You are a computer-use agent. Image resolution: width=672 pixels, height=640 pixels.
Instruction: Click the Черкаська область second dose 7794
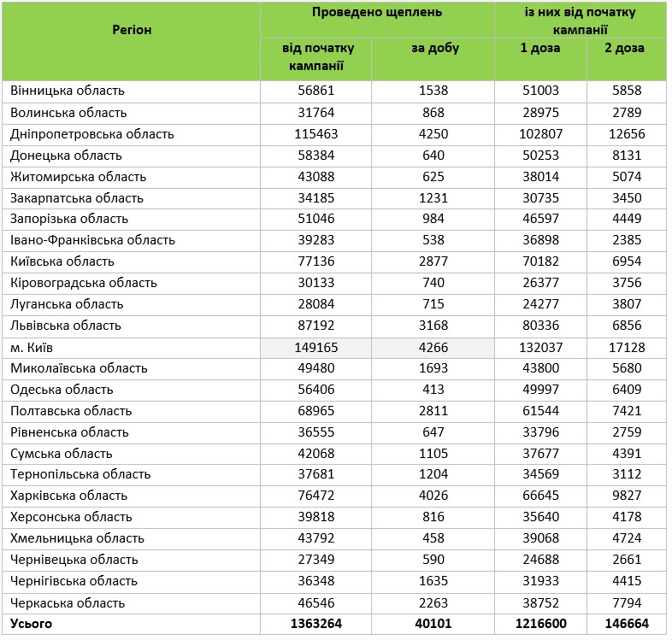click(624, 602)
